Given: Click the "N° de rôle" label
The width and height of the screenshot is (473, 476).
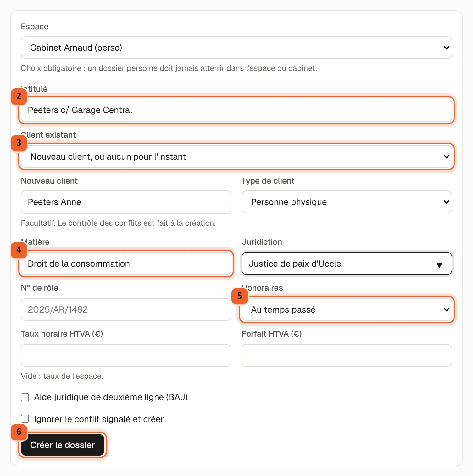Looking at the screenshot, I should pyautogui.click(x=40, y=288).
